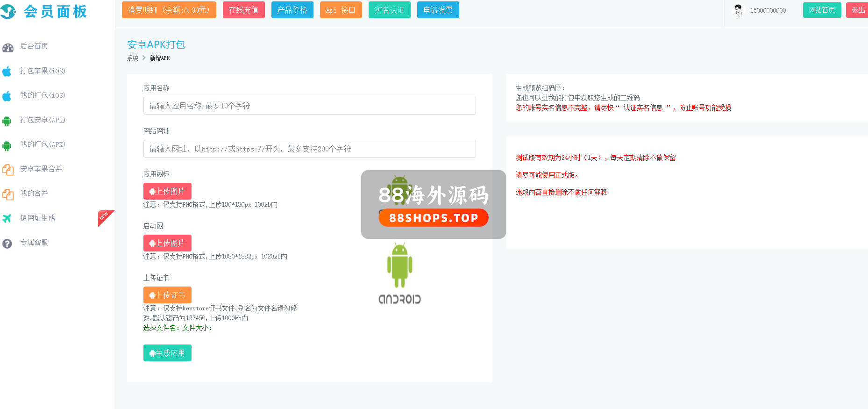The width and height of the screenshot is (868, 409).
Task: Click the question mark icon for 专属客服
Action: 7,244
